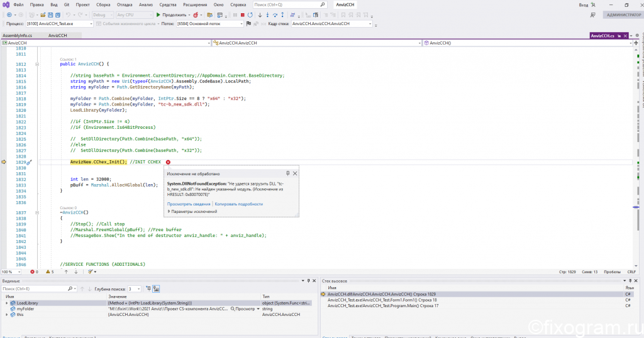Click the warnings count icon showing 5

click(48, 271)
